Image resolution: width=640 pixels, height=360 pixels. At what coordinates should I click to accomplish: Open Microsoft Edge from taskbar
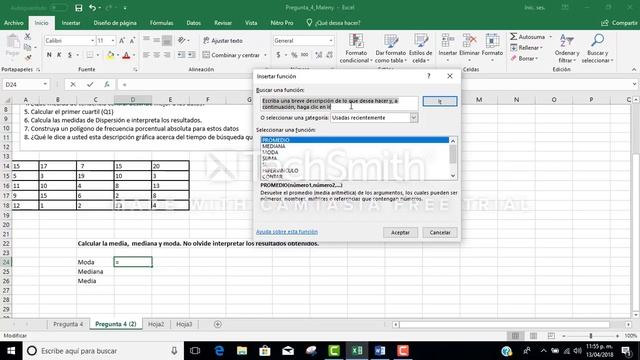coord(219,351)
